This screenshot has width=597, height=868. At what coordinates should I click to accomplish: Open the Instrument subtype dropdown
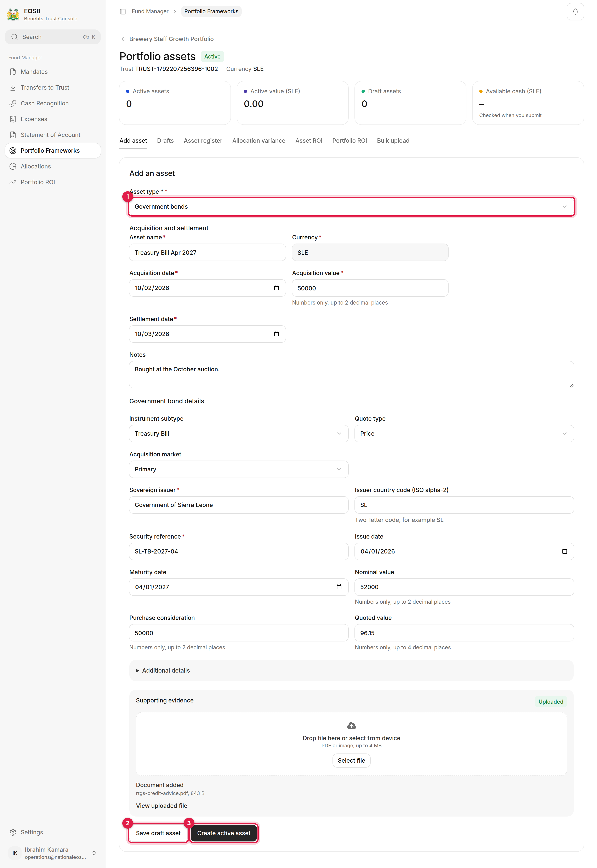pyautogui.click(x=239, y=433)
